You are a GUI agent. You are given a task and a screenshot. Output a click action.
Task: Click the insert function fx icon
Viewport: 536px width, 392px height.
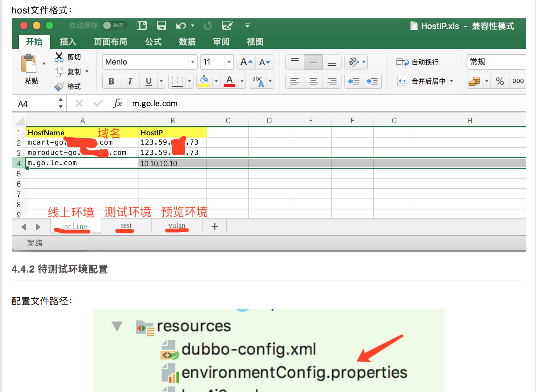click(x=118, y=104)
